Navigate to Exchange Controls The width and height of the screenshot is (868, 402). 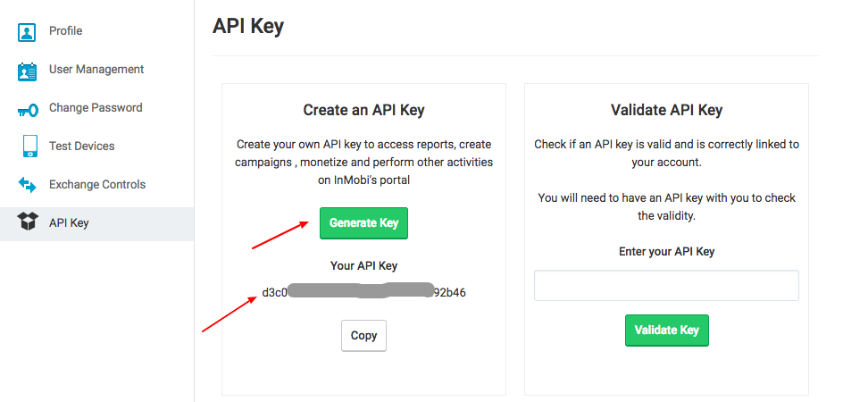[x=97, y=184]
